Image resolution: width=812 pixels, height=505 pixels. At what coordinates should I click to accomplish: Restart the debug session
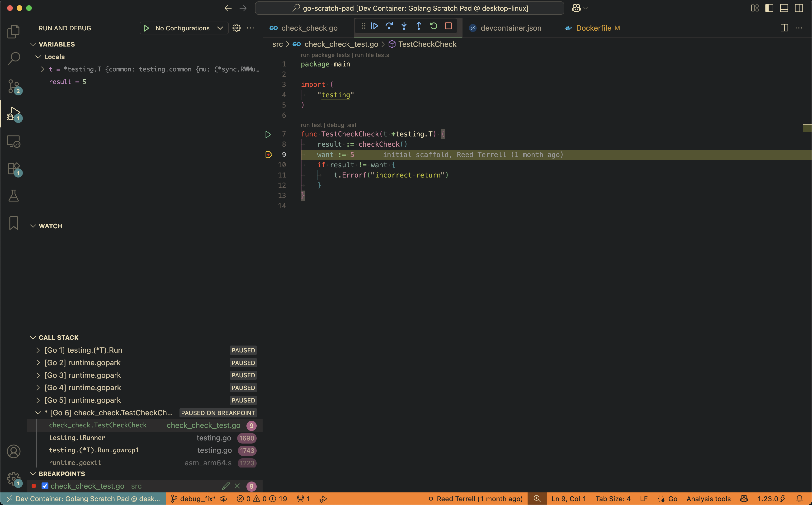coord(433,26)
